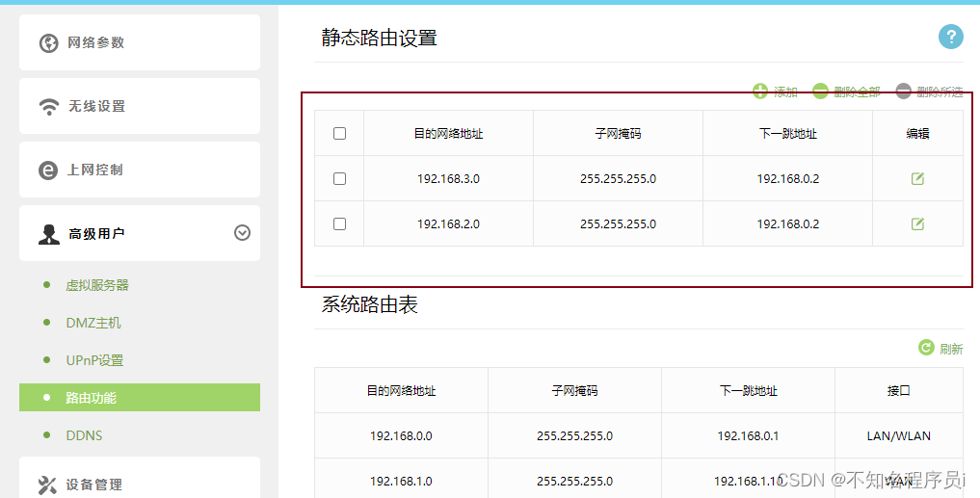The image size is (980, 498).
Task: Click the 接口 column header
Action: [899, 390]
